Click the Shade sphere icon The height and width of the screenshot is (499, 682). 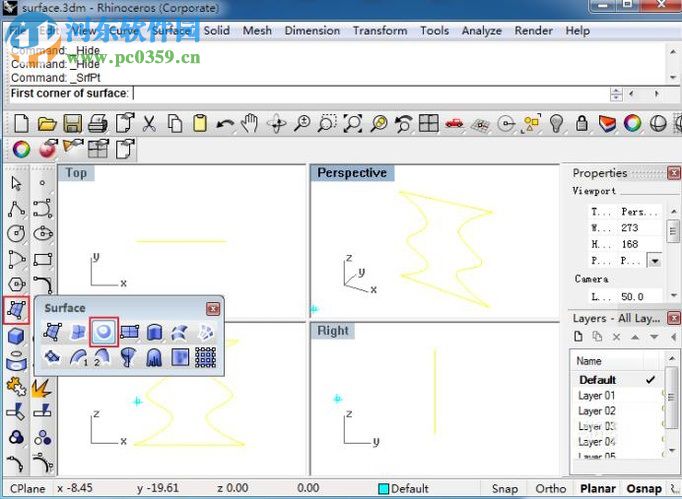pos(658,124)
